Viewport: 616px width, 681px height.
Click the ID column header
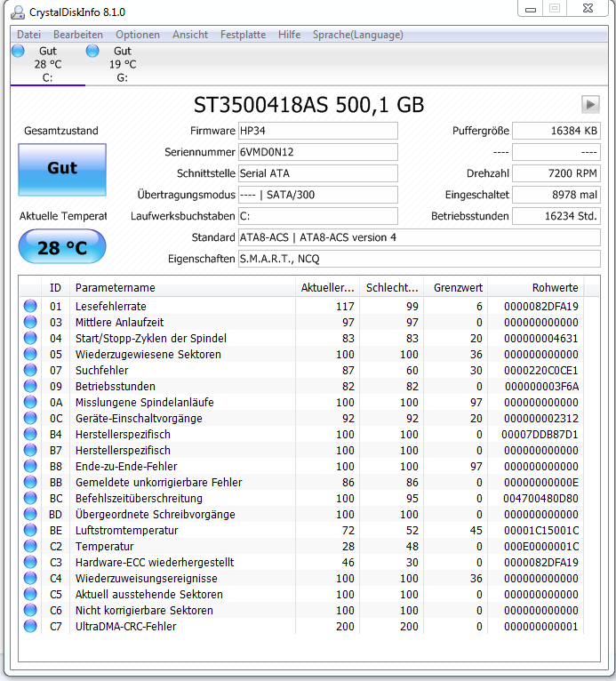click(x=55, y=287)
